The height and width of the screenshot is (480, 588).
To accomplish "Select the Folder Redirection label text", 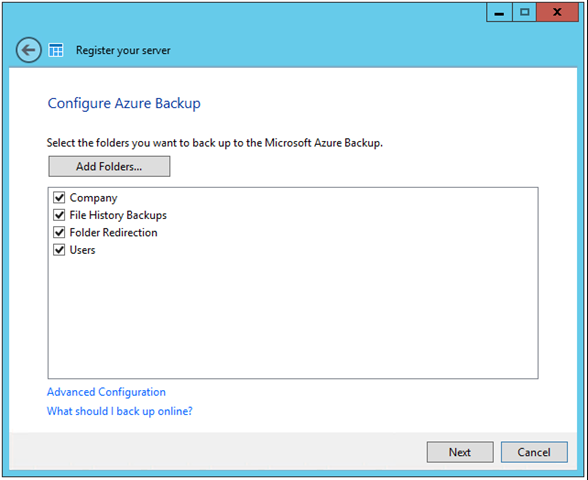I will point(113,232).
